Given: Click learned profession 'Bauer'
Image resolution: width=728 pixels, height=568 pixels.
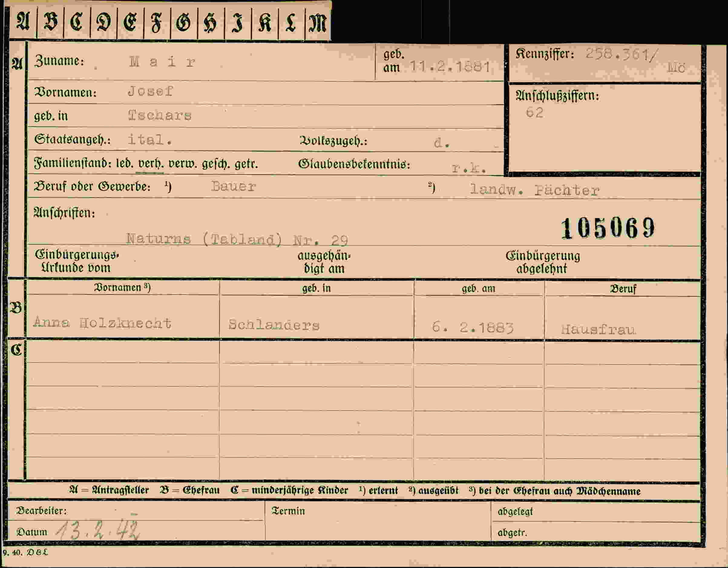Looking at the screenshot, I should tap(233, 186).
